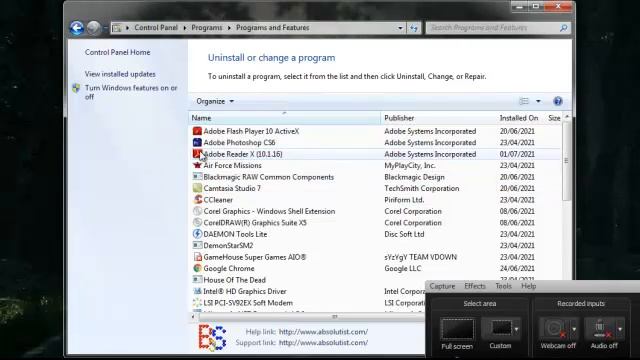Open the absolutist.com Support link
This screenshot has height=360, width=640.
pos(323,343)
